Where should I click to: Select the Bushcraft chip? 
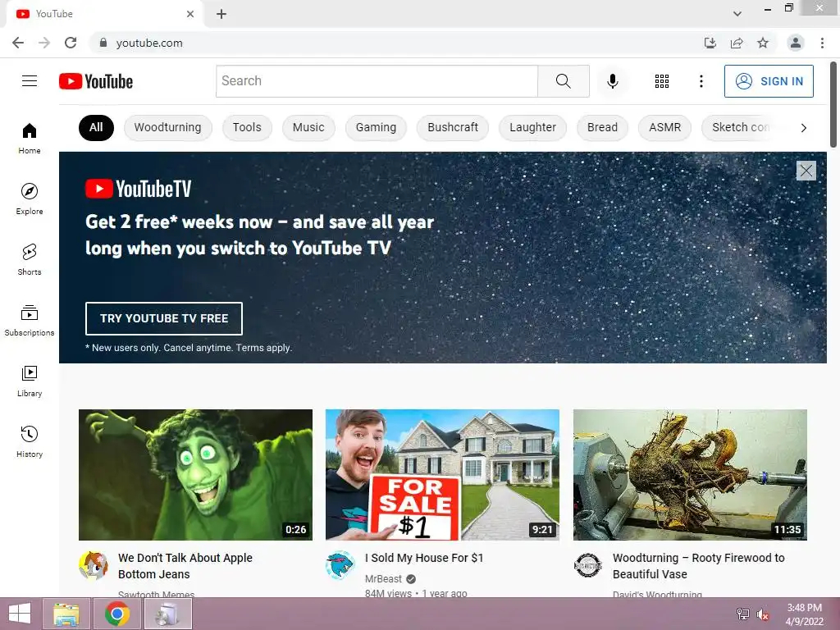coord(453,127)
